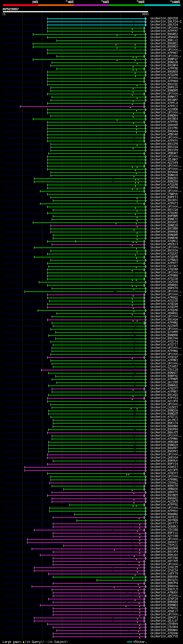The width and height of the screenshot is (183, 644).
Task: Open hit UniRef100_C5XIZ9
Action: [164, 370]
